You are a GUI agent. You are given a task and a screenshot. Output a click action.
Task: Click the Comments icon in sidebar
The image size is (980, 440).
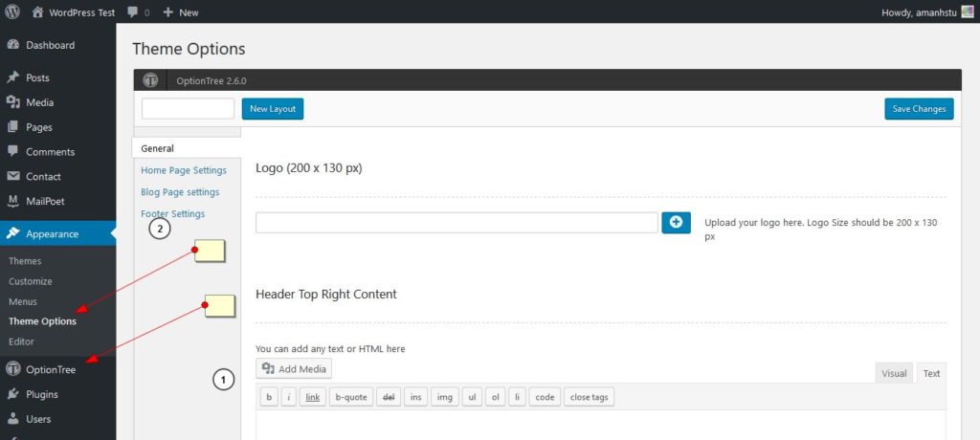(13, 151)
